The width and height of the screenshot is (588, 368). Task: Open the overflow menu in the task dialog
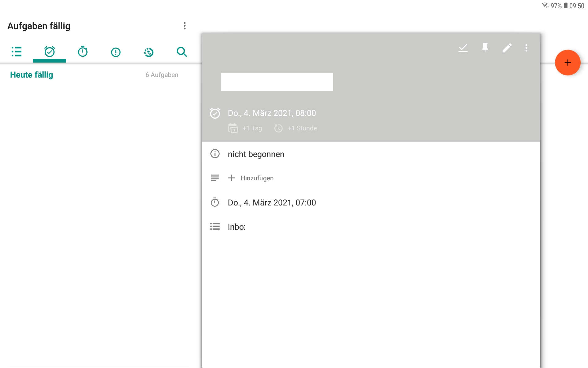point(526,48)
